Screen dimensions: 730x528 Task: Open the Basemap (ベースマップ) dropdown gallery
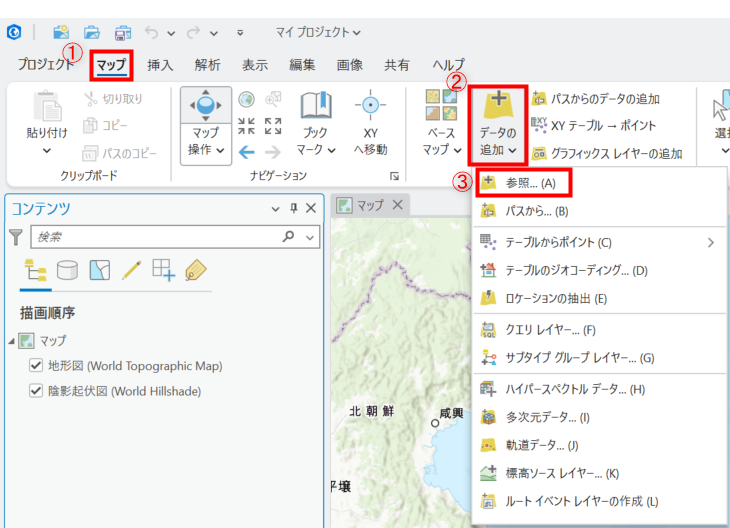coord(441,123)
